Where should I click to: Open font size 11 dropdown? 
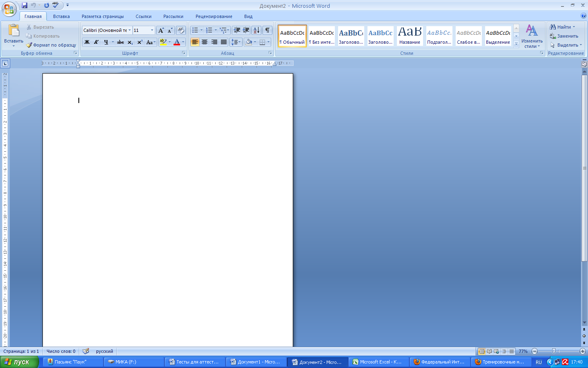point(152,30)
